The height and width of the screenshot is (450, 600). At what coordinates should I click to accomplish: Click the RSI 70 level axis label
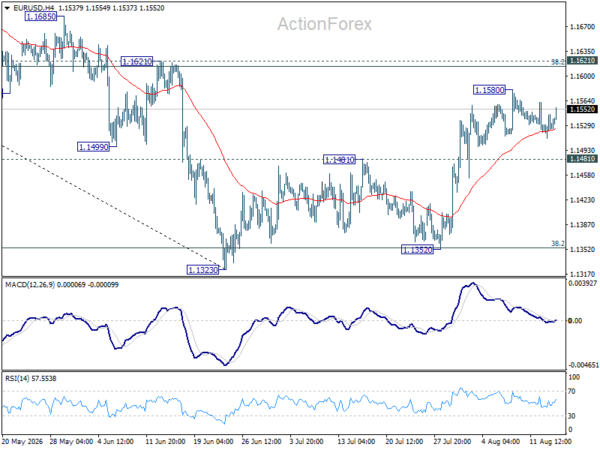coord(572,391)
